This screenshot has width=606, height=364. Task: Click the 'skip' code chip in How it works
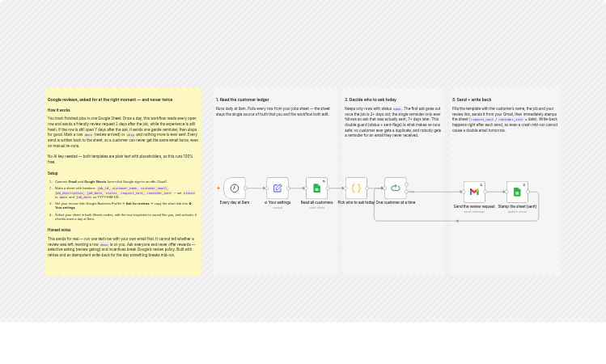click(x=130, y=135)
